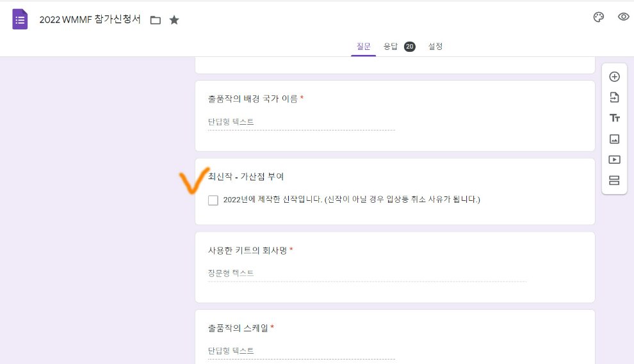
Task: Add a new question from sidebar
Action: [614, 77]
